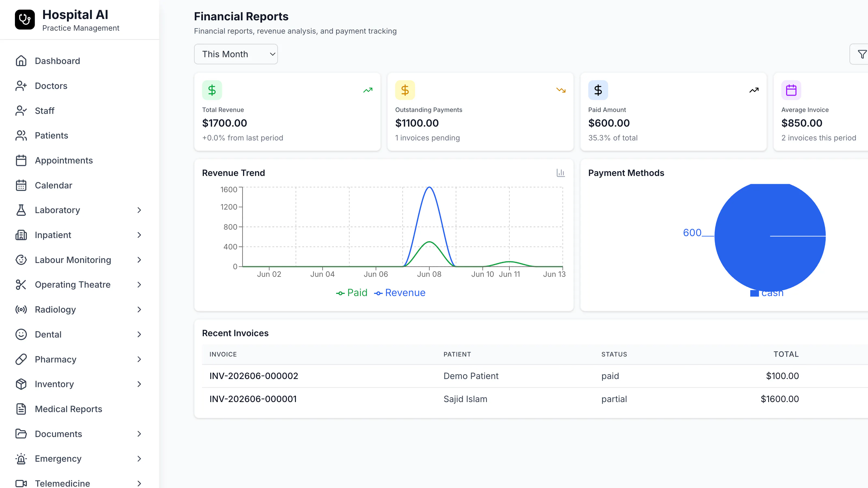Click the green dollar icon on Total Revenue
This screenshot has width=868, height=488.
(212, 90)
